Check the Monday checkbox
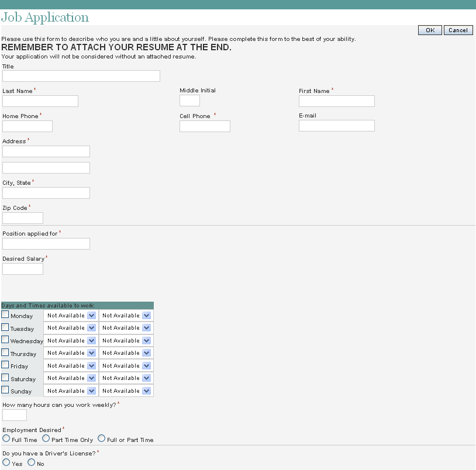476x470 pixels. coord(5,315)
